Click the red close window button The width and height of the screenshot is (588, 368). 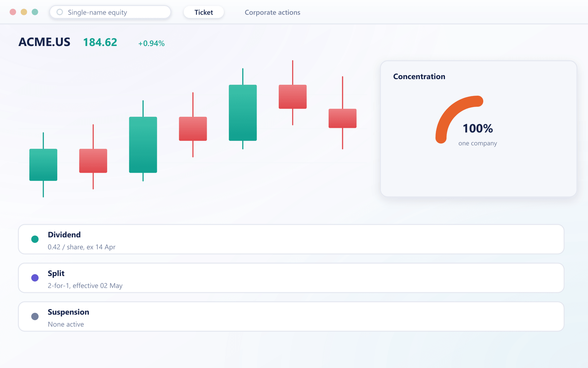coord(13,12)
